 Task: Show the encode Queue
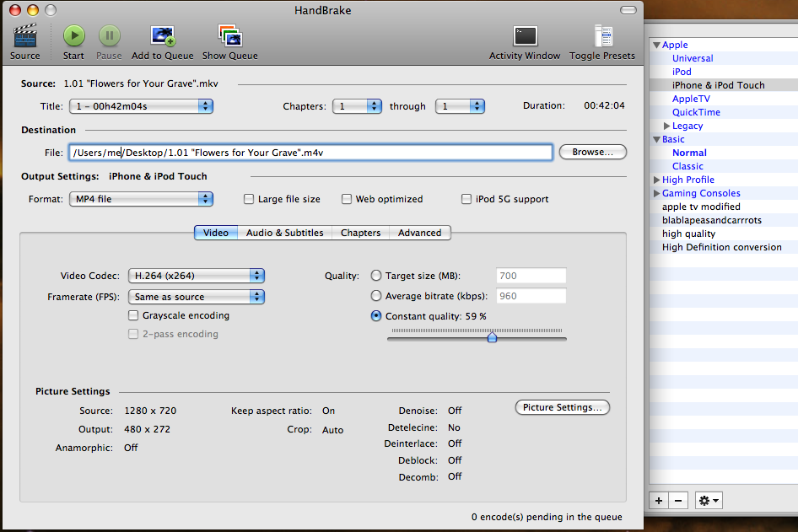click(x=229, y=37)
